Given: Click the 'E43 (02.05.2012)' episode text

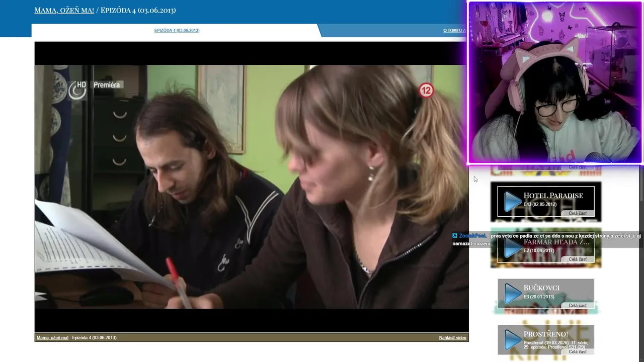Looking at the screenshot, I should point(540,205).
